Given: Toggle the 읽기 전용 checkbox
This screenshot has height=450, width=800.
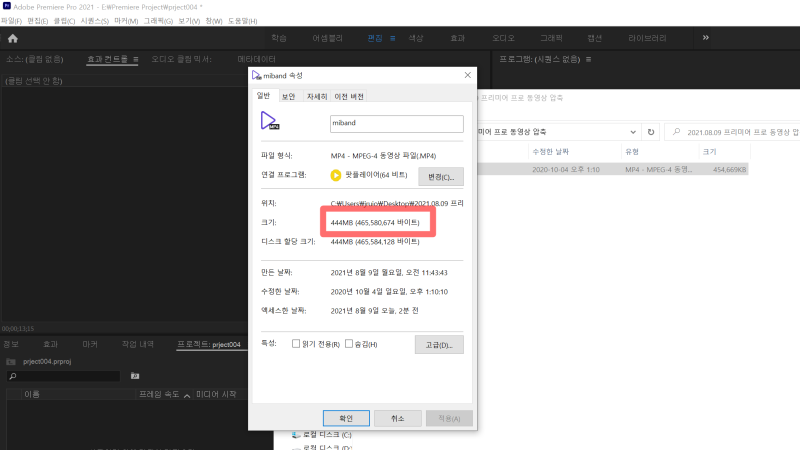Looking at the screenshot, I should click(295, 344).
